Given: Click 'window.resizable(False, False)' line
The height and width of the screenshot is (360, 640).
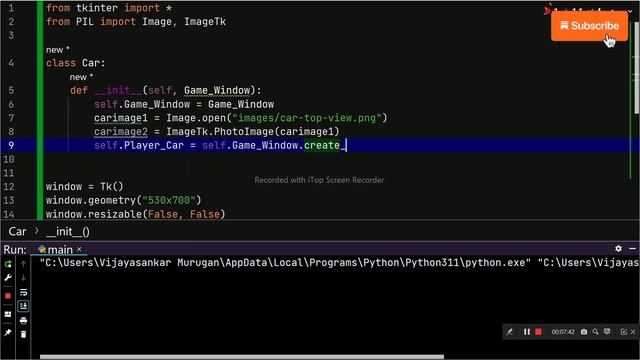Looking at the screenshot, I should [x=135, y=214].
